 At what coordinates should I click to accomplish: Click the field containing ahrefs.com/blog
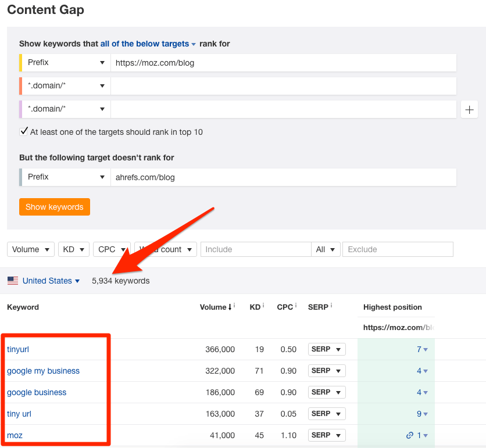pos(283,177)
